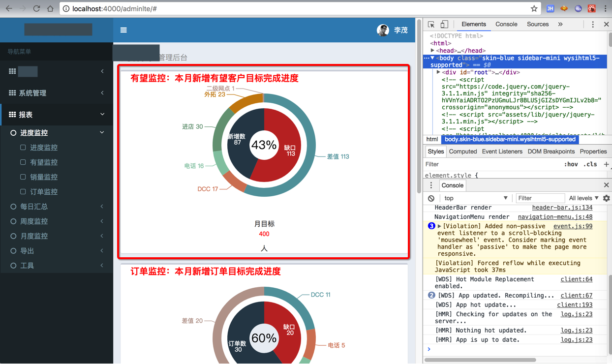Switch to DevTools Elements tab
612x364 pixels.
(473, 24)
